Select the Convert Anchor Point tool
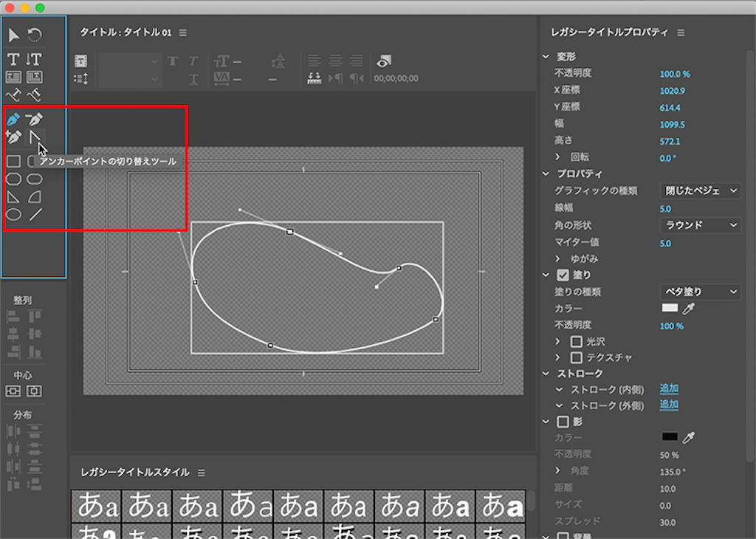This screenshot has width=756, height=539. [35, 137]
